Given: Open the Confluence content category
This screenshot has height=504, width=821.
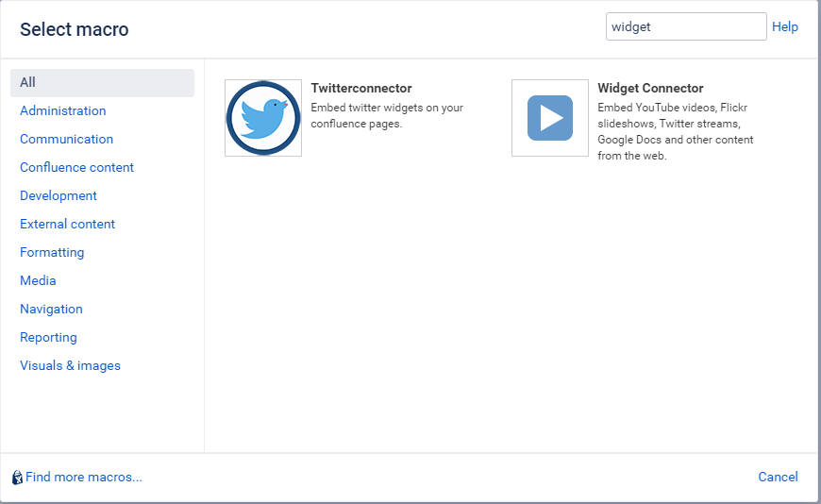Looking at the screenshot, I should click(x=77, y=168).
